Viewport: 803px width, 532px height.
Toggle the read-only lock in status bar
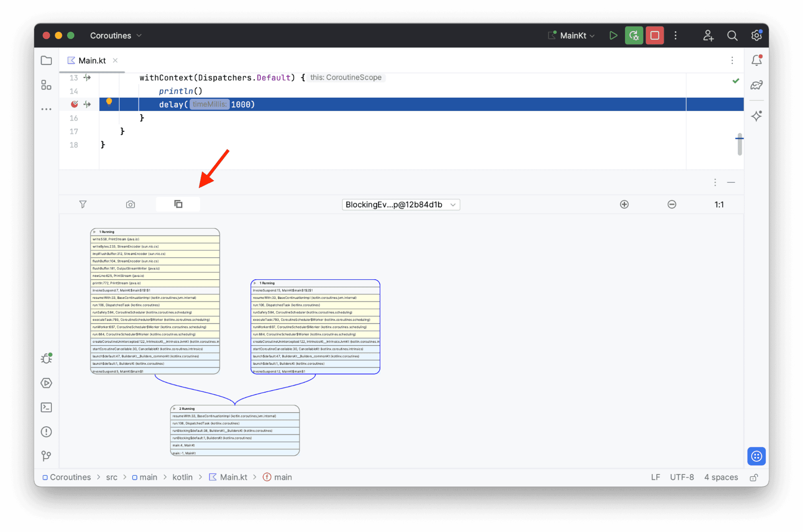(x=754, y=477)
